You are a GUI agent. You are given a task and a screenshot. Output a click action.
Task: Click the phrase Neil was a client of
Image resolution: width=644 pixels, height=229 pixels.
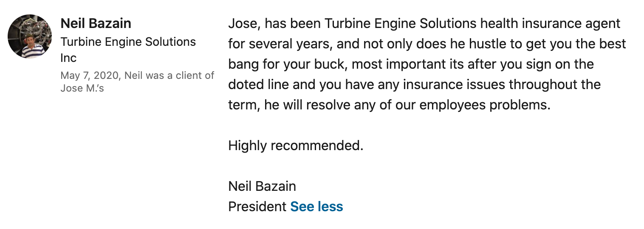tap(169, 75)
